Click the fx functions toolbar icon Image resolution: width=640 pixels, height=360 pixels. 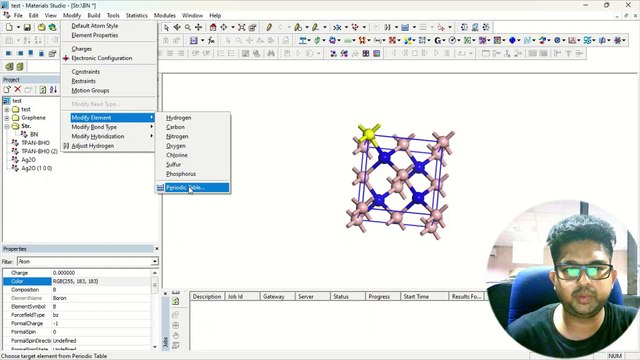[211, 40]
